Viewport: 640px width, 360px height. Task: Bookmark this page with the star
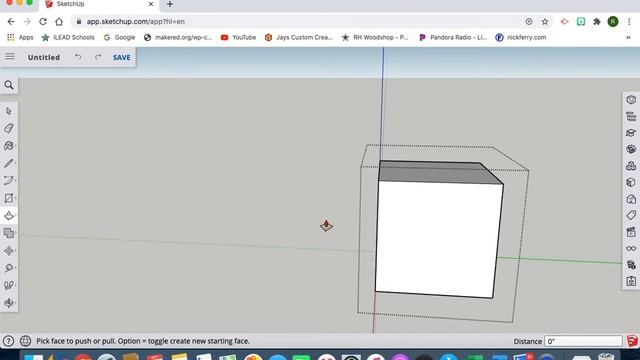click(x=545, y=22)
